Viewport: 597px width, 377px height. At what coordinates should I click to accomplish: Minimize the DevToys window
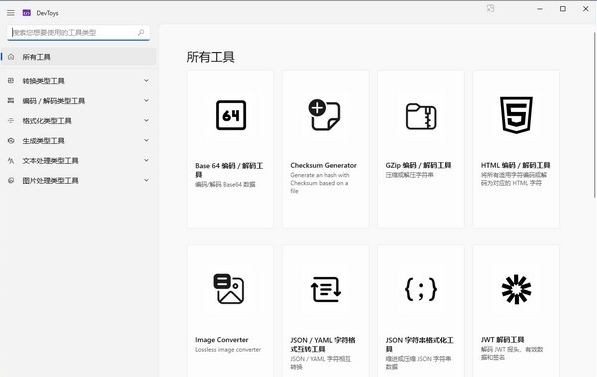tap(540, 9)
